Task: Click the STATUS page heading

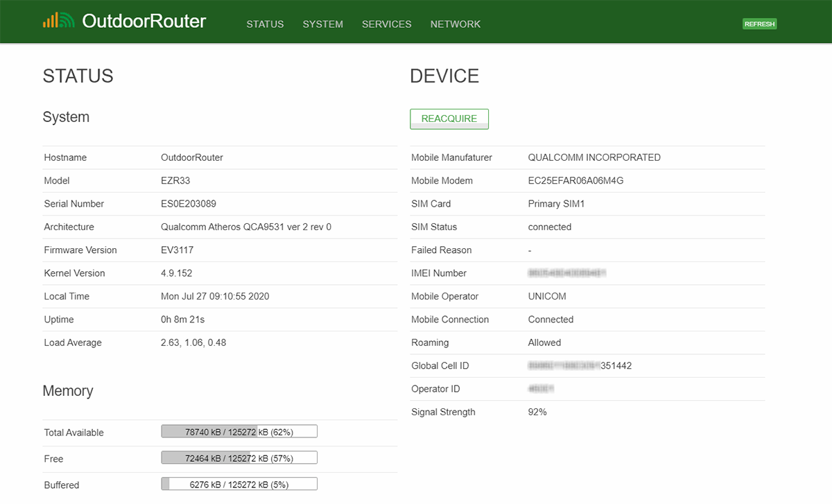Action: [x=78, y=76]
